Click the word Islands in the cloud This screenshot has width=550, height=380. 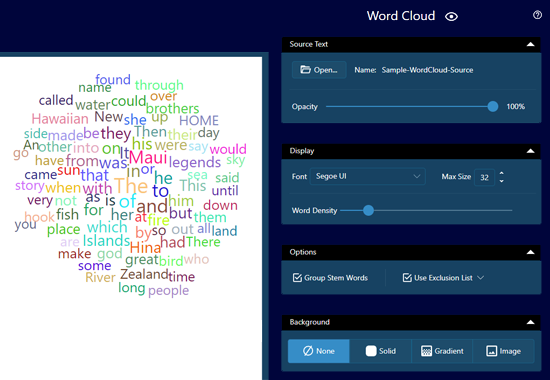106,241
